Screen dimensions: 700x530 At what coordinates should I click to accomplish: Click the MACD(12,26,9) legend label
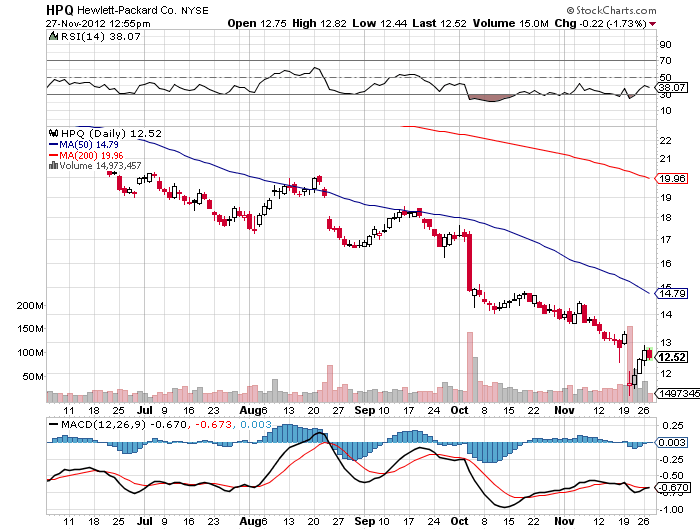point(103,424)
